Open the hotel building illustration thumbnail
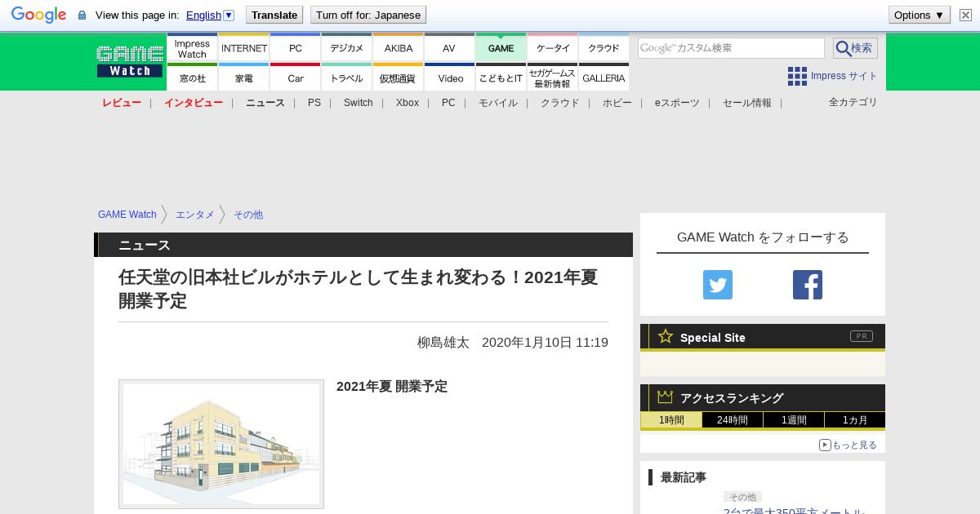This screenshot has height=514, width=980. coord(221,444)
